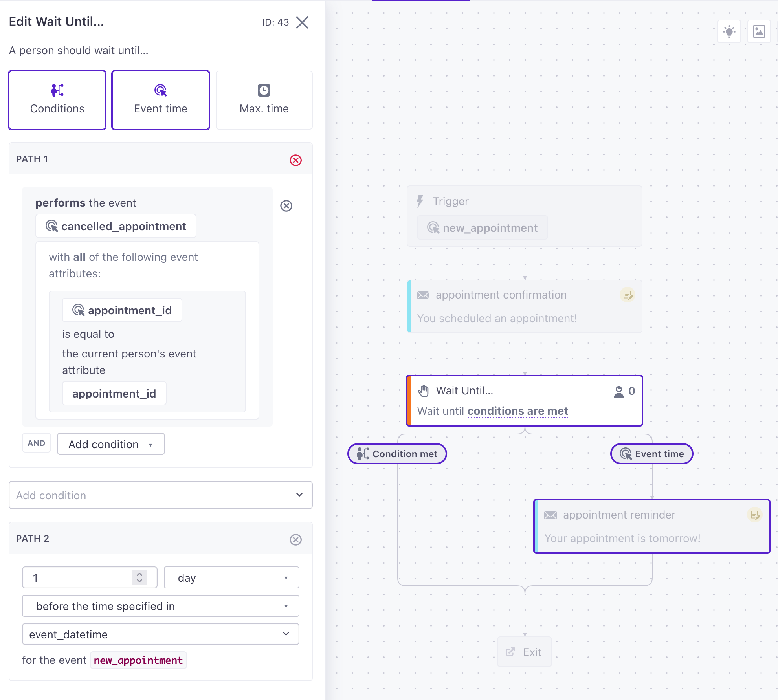Open the 'before the time specified in' dropdown

click(160, 606)
